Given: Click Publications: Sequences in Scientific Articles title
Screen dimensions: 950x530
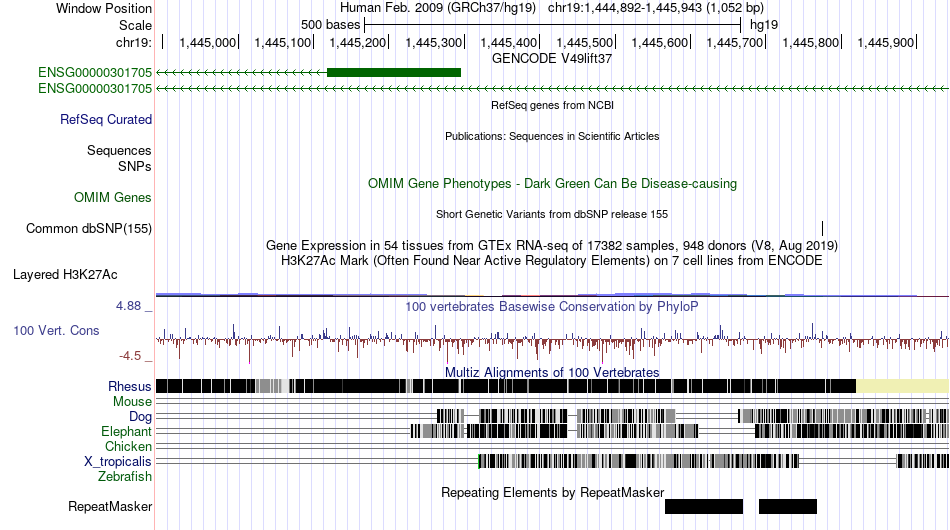Looking at the screenshot, I should click(x=552, y=136).
